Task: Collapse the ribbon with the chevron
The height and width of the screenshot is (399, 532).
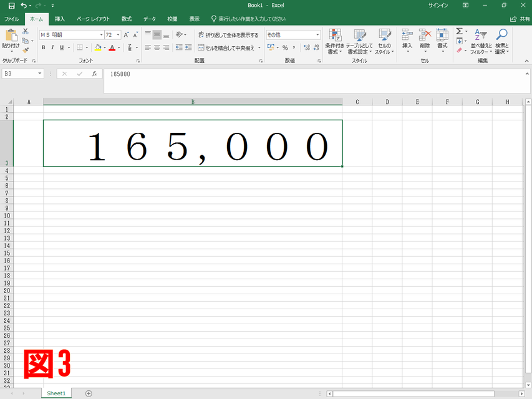Action: pos(526,61)
